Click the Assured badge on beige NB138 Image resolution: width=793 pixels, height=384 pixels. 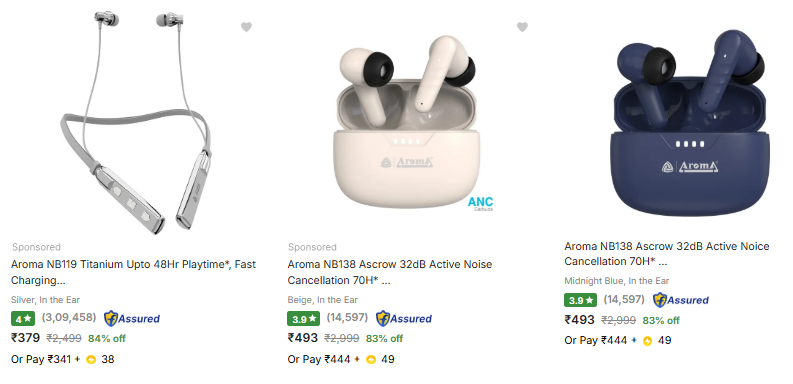pos(404,318)
